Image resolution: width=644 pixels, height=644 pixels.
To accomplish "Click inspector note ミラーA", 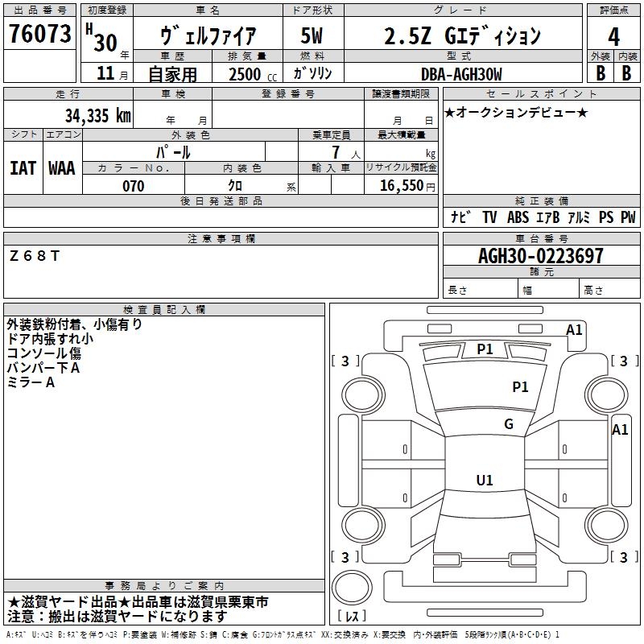I will point(31,382).
